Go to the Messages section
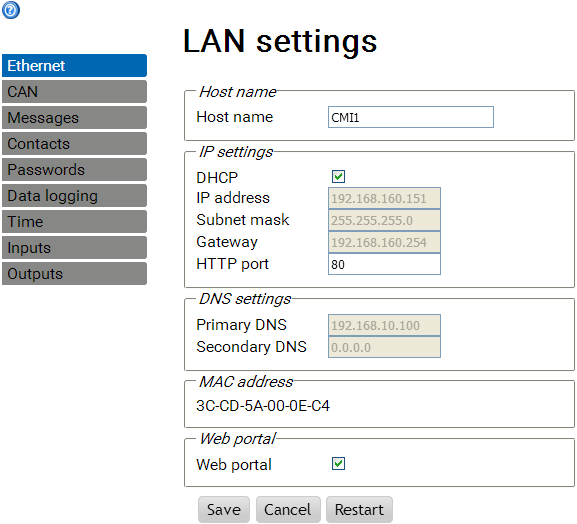This screenshot has height=524, width=577. tap(74, 118)
